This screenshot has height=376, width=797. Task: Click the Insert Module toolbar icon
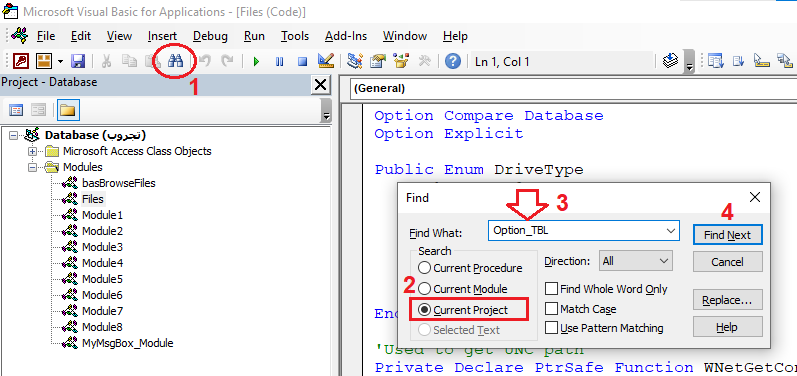point(44,61)
